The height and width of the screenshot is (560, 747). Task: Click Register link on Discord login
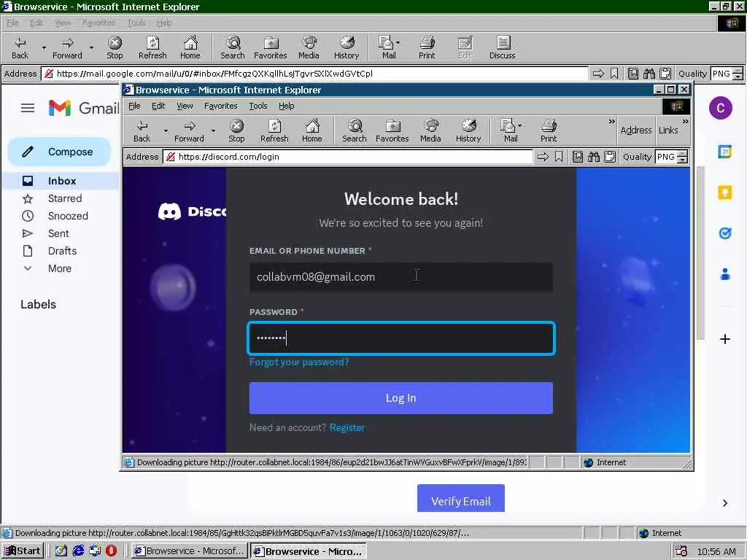point(347,427)
